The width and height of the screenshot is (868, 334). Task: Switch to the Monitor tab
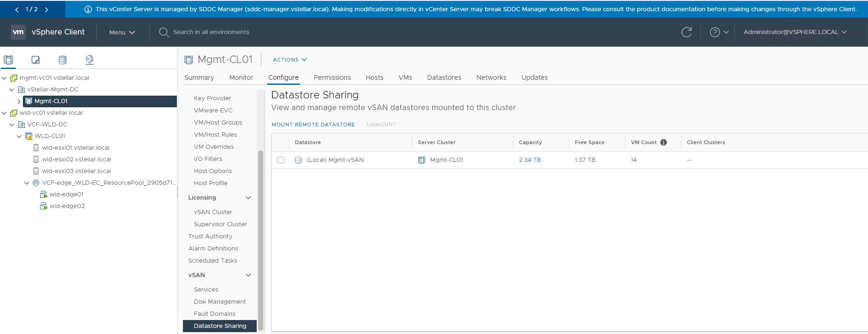(x=241, y=77)
